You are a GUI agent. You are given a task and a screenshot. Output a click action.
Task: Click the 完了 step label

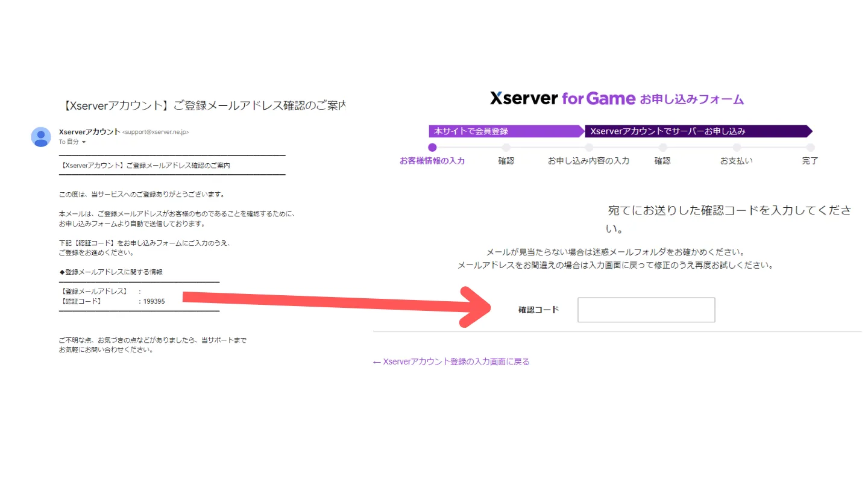tap(810, 161)
